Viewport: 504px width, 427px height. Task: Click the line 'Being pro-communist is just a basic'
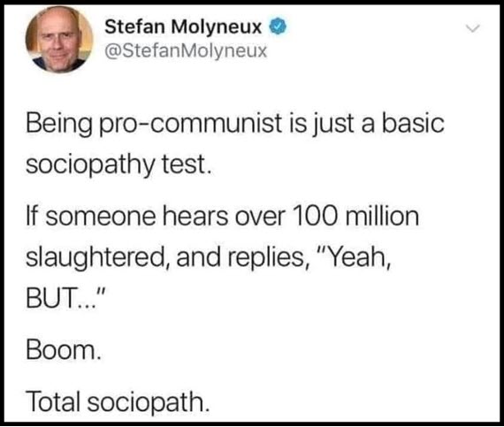coord(235,125)
